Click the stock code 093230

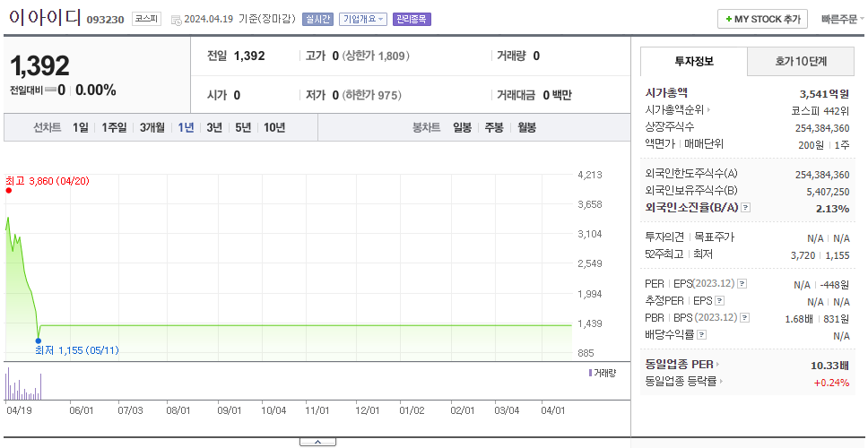point(105,21)
